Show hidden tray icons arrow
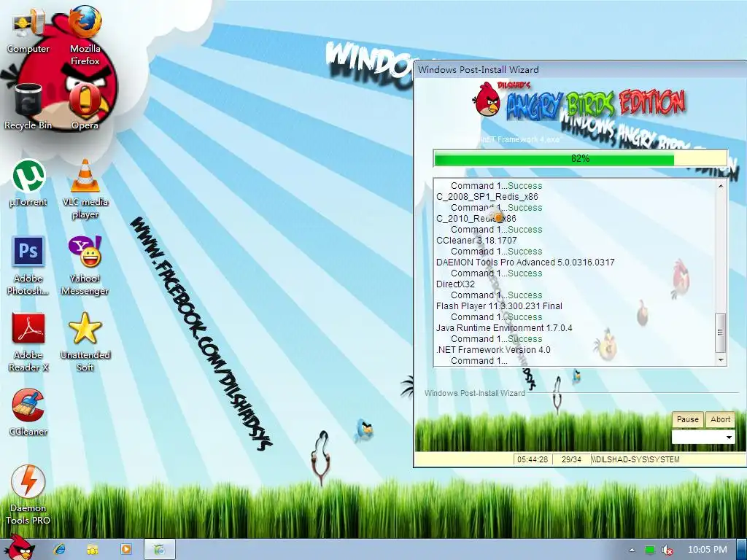The image size is (747, 560). (x=632, y=550)
